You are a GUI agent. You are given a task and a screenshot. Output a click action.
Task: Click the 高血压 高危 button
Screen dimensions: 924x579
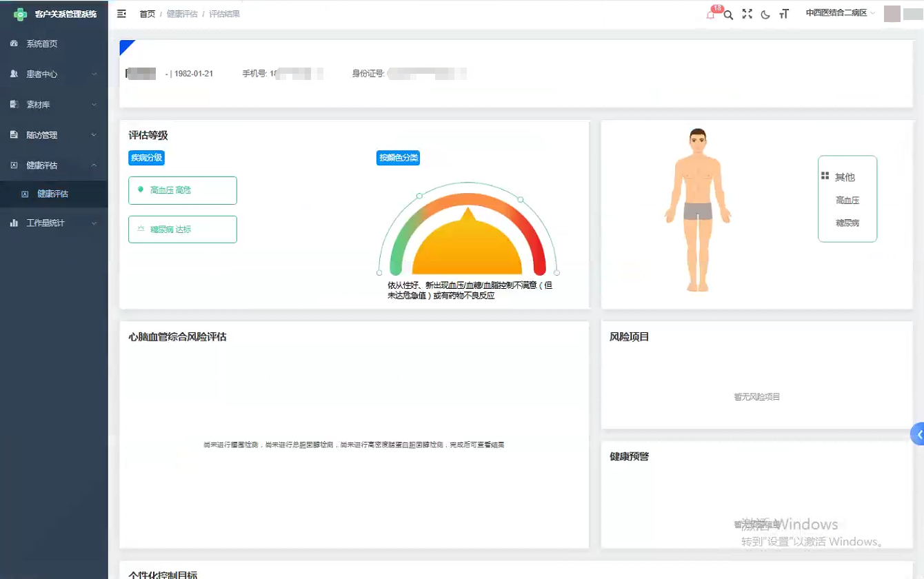click(183, 190)
